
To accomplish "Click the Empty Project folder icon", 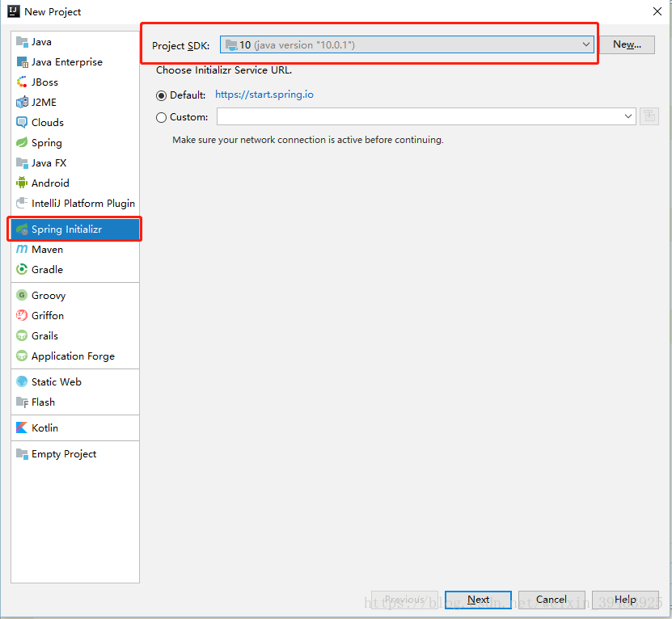I will pos(22,453).
